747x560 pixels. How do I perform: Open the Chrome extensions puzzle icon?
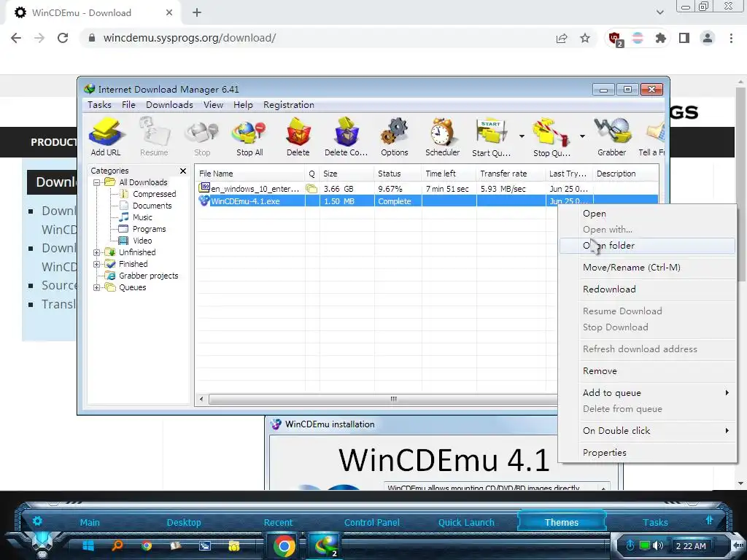(x=660, y=38)
